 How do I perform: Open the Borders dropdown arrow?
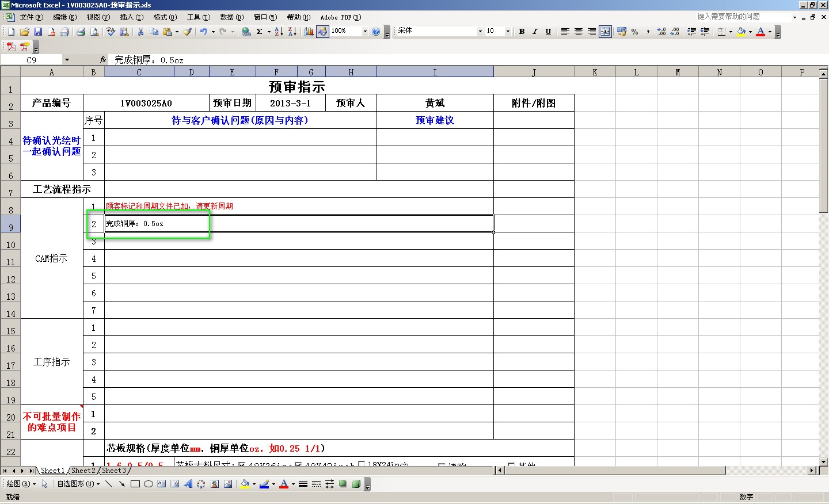click(x=731, y=32)
